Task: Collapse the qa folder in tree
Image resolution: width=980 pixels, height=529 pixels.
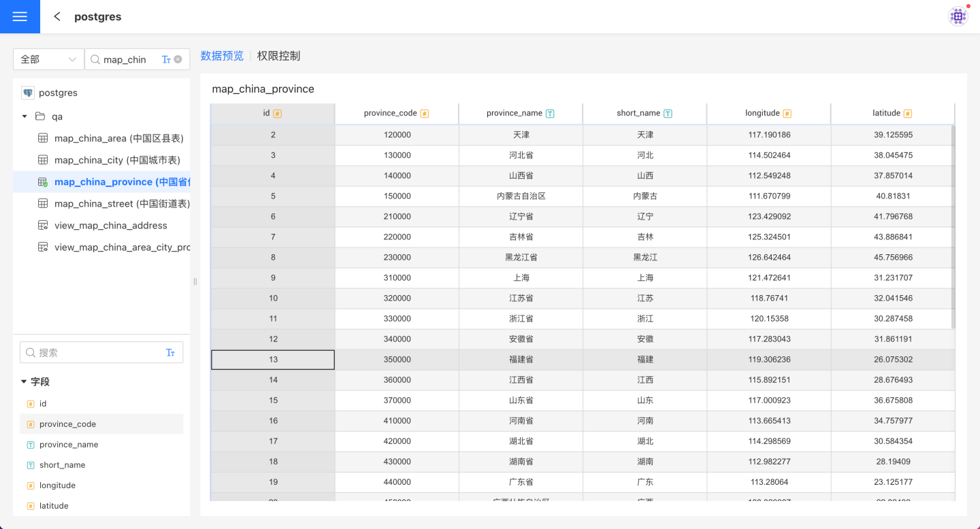Action: pos(24,116)
